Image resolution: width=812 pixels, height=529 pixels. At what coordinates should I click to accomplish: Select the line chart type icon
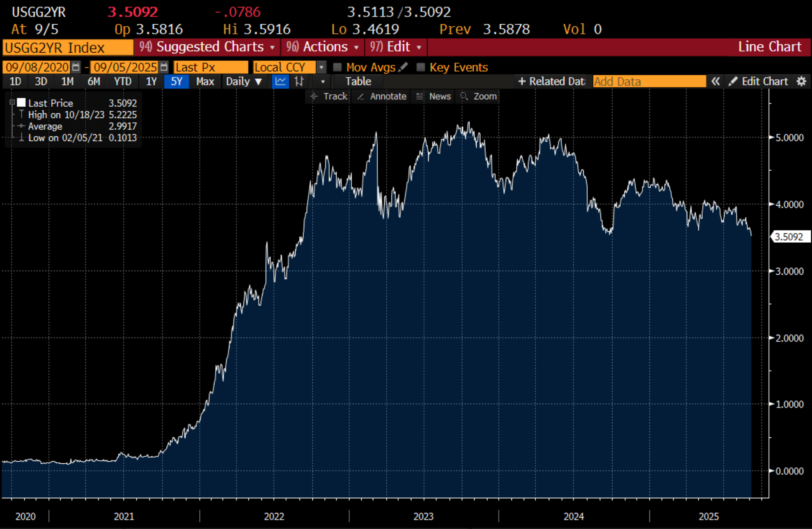pos(280,81)
